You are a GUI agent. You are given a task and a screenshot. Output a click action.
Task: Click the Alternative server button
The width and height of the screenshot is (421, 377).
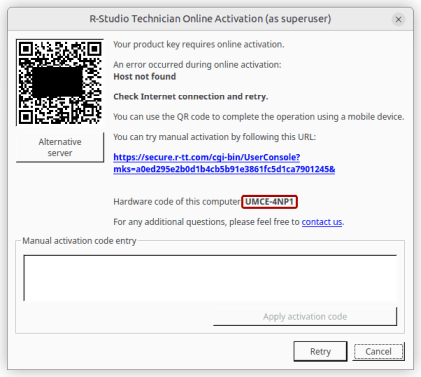tap(60, 147)
